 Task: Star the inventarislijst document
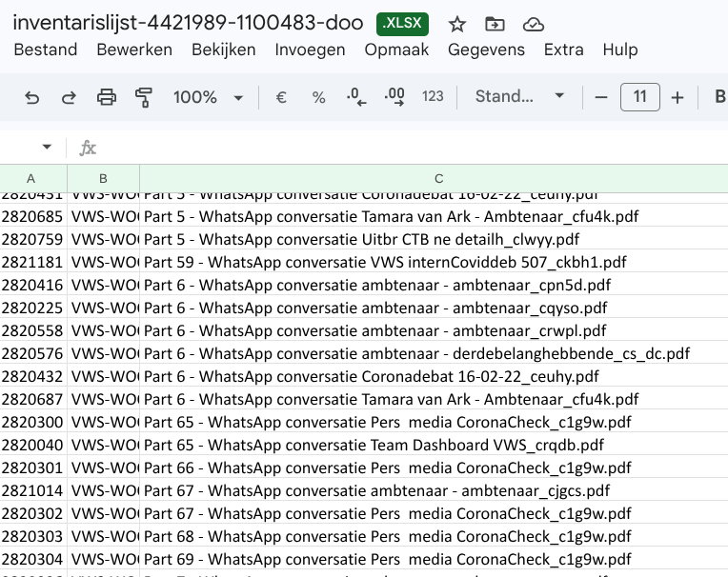point(456,24)
